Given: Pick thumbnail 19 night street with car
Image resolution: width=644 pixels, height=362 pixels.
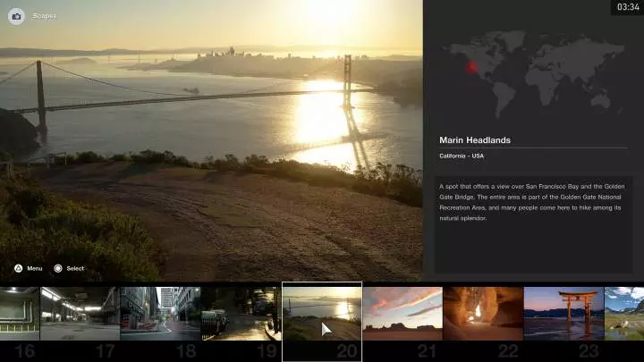Looking at the screenshot, I should (x=241, y=313).
